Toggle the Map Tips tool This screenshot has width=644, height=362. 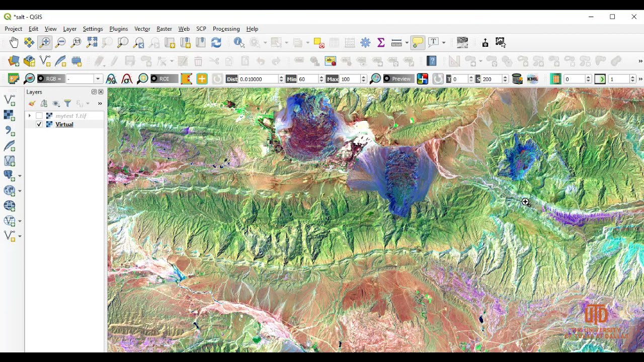[418, 43]
